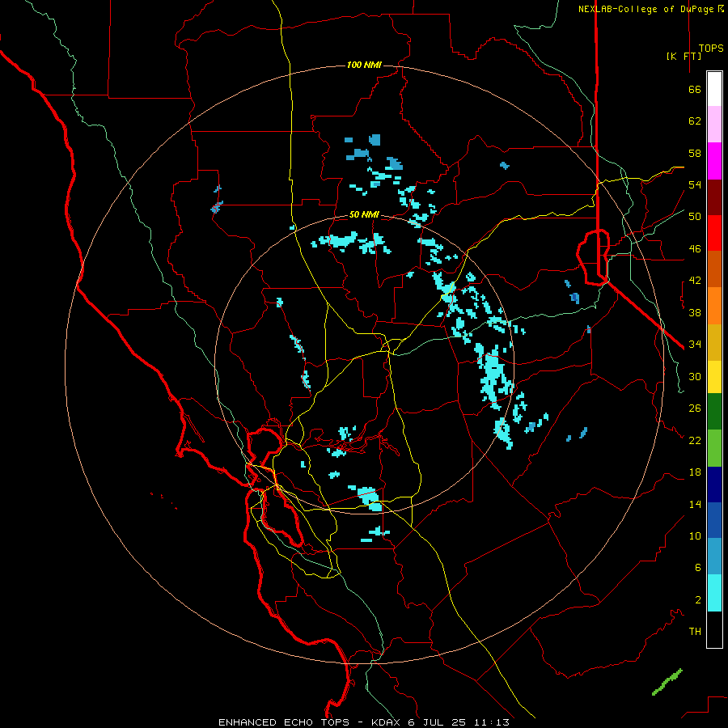Screen dimensions: 728x728
Task: Select the black TH threshold swatch
Action: click(x=714, y=629)
